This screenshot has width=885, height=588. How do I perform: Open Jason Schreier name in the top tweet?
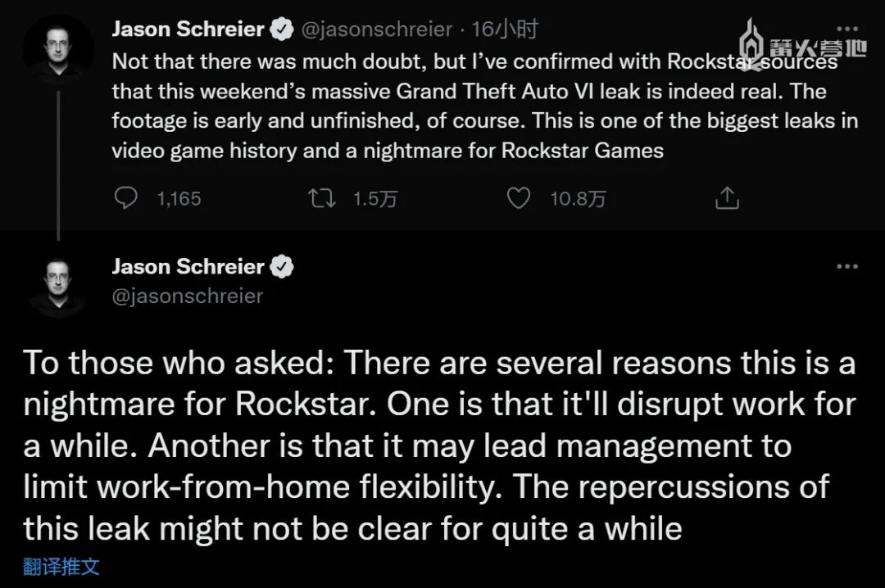coord(188,30)
